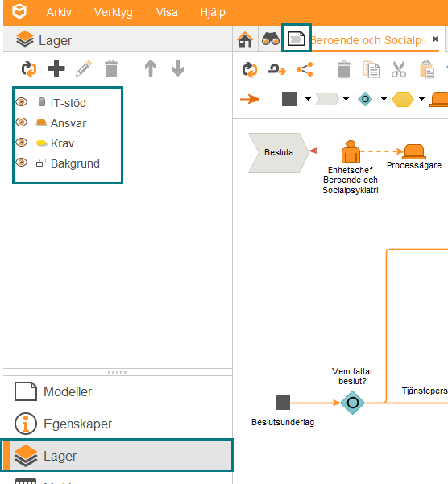
Task: Open the home tab icon
Action: 245,39
